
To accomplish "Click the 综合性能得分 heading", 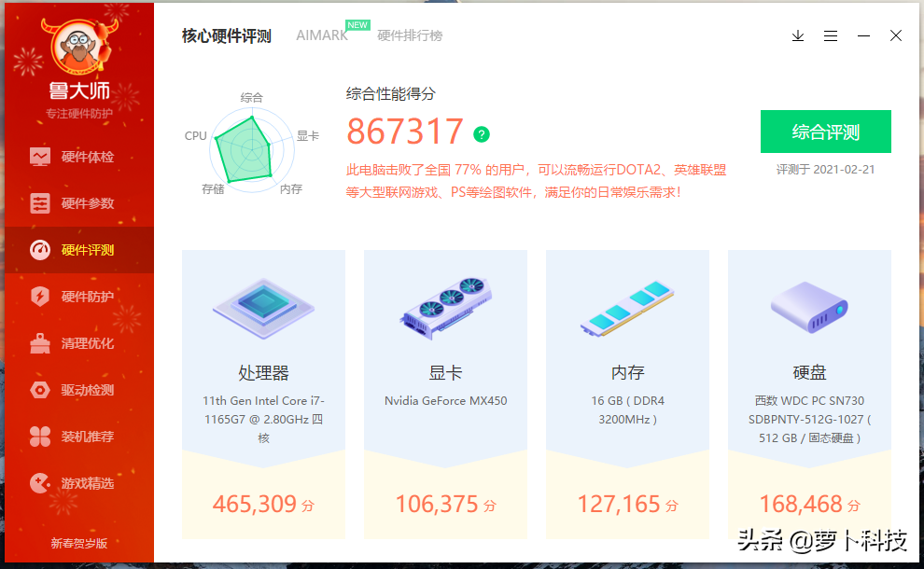I will pos(391,93).
